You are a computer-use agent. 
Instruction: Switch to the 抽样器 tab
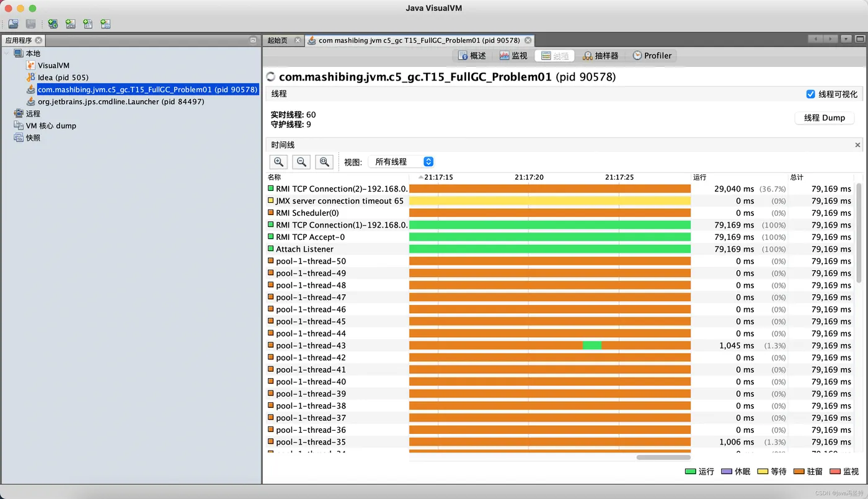click(x=600, y=56)
